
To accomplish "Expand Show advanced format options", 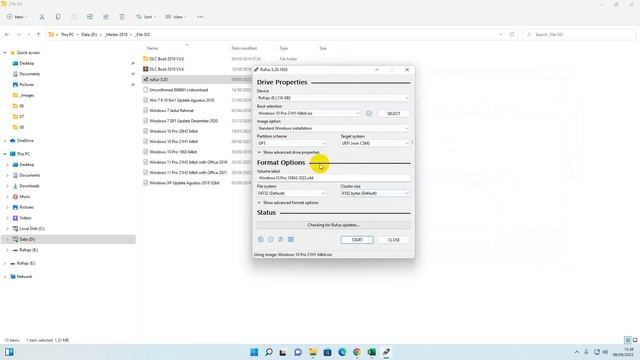I will [288, 203].
